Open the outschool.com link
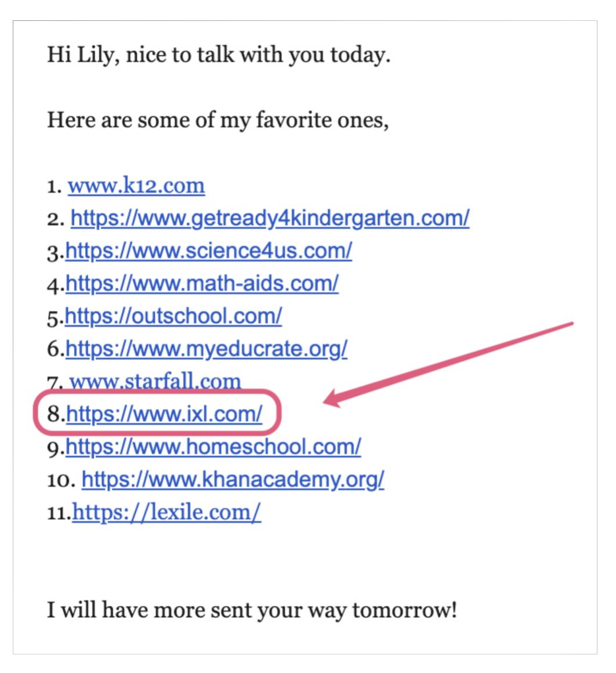This screenshot has width=616, height=673. pos(173,316)
